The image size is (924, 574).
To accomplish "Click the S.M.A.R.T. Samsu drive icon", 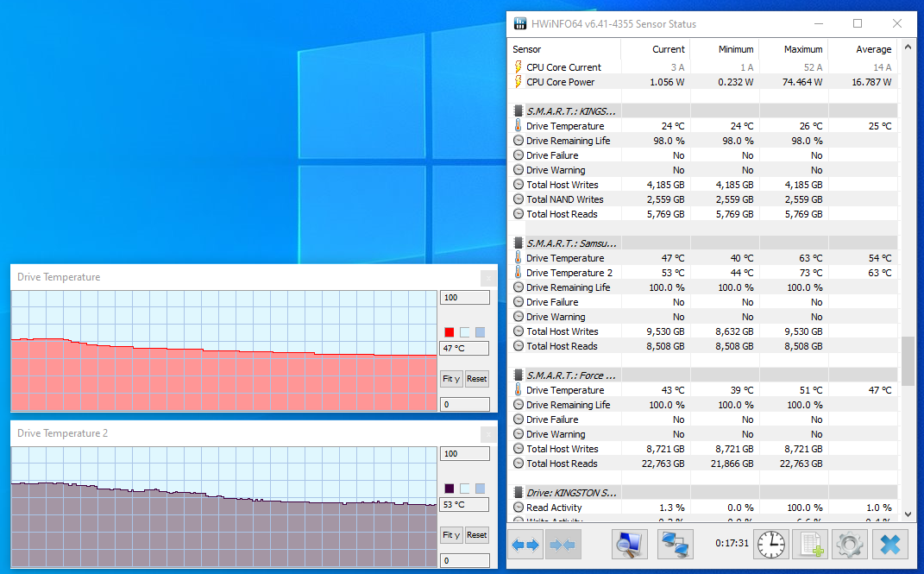I will tap(518, 243).
